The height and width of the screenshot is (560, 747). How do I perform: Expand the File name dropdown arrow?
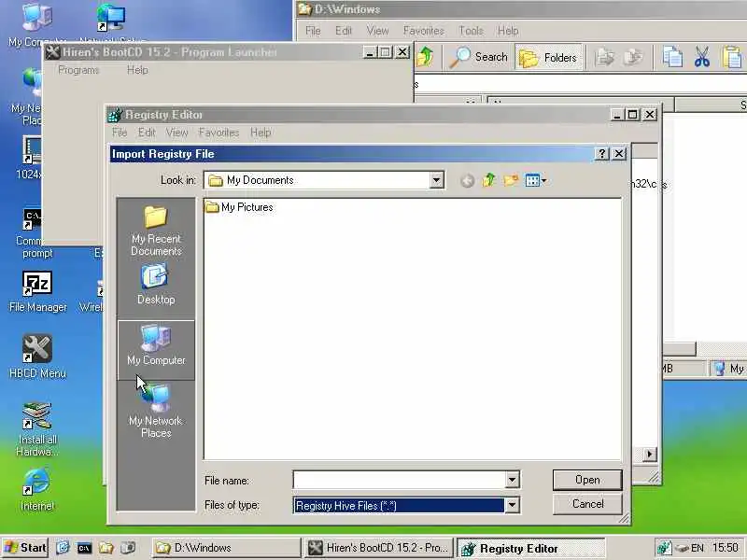pyautogui.click(x=512, y=480)
